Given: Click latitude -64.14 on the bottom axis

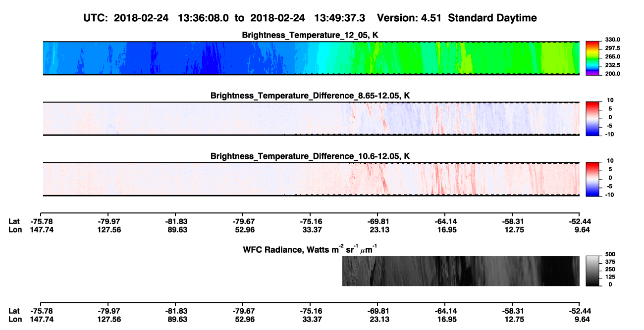Looking at the screenshot, I should (445, 311).
